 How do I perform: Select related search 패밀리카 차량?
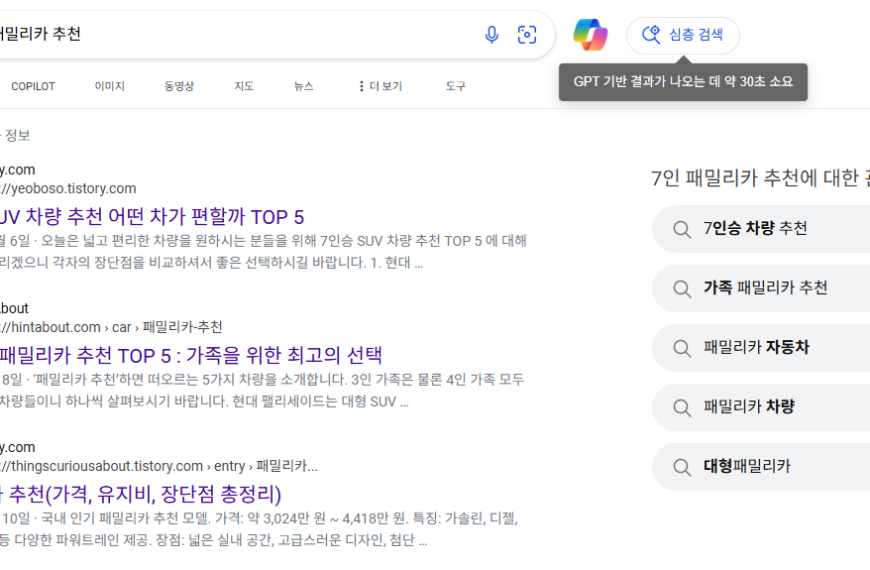761,407
